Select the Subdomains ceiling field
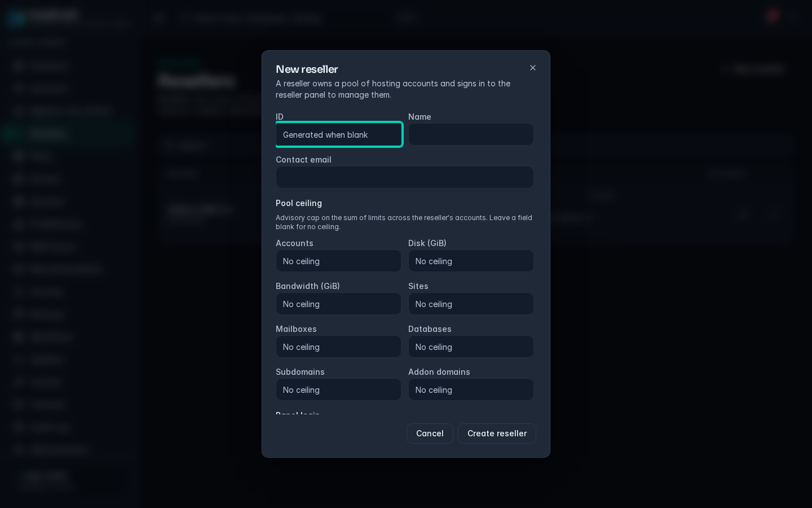812x508 pixels. (x=338, y=389)
